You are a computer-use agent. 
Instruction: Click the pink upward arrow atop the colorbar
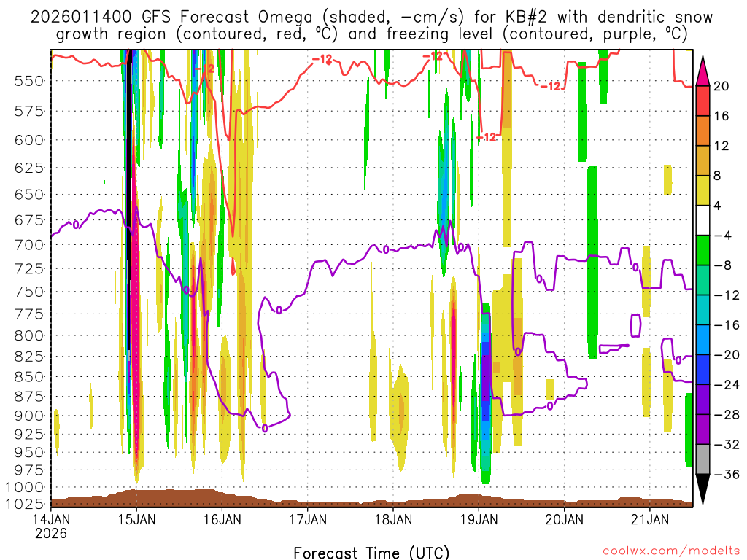pos(703,71)
